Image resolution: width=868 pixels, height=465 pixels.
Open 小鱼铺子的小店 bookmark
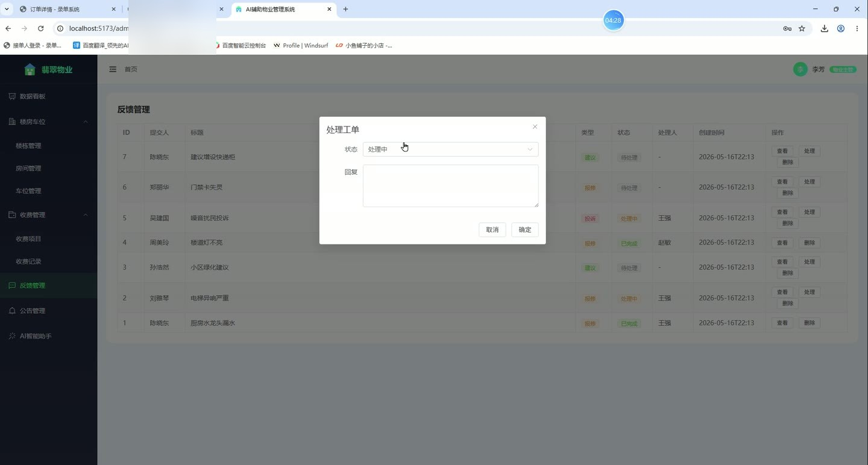click(364, 45)
